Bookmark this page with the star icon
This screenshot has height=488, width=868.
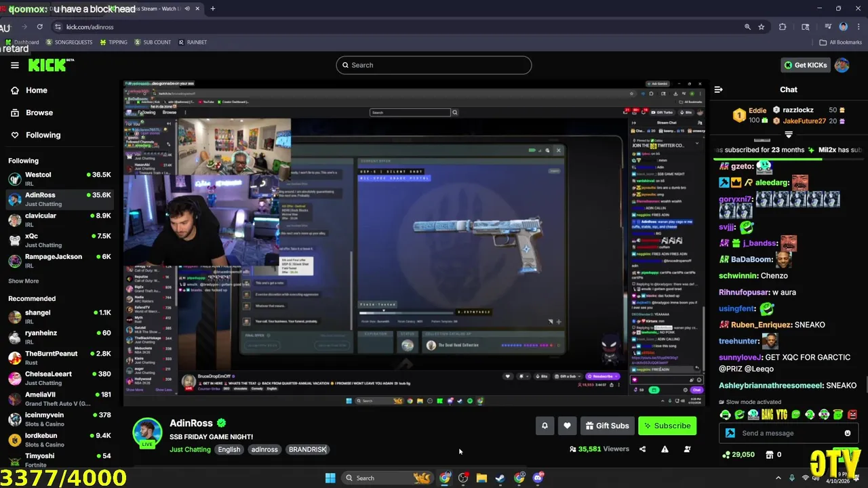[762, 27]
